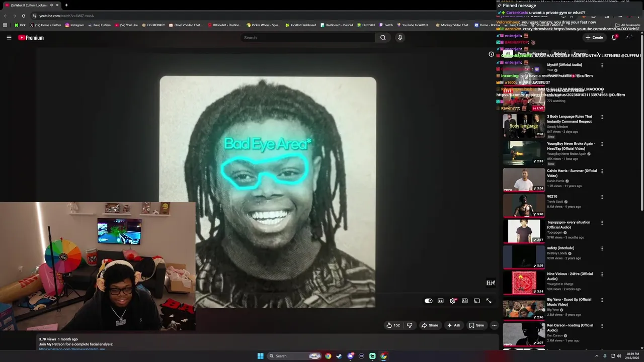This screenshot has height=362, width=644.
Task: Open menu for the 90210 video
Action: coord(602,197)
